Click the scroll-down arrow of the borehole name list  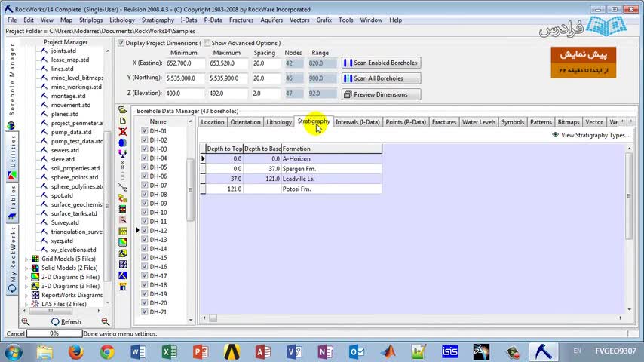(190, 320)
